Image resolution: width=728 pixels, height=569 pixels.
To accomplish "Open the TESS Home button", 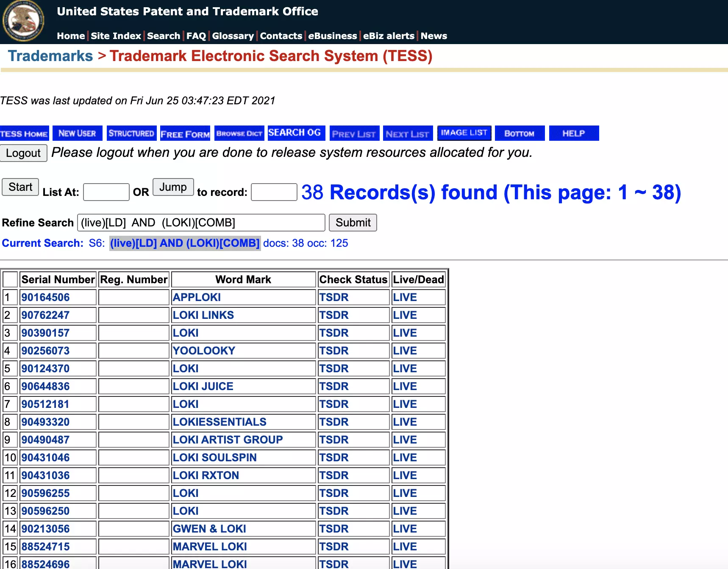I will [24, 134].
